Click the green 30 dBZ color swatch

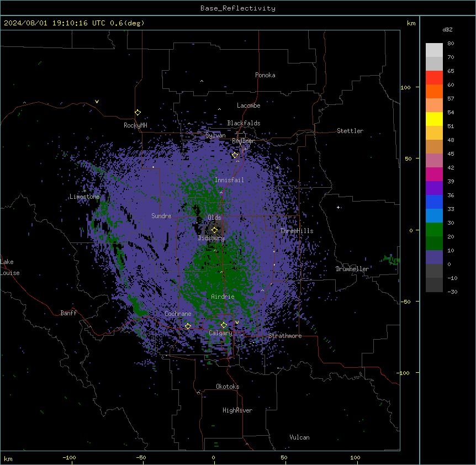pos(434,230)
